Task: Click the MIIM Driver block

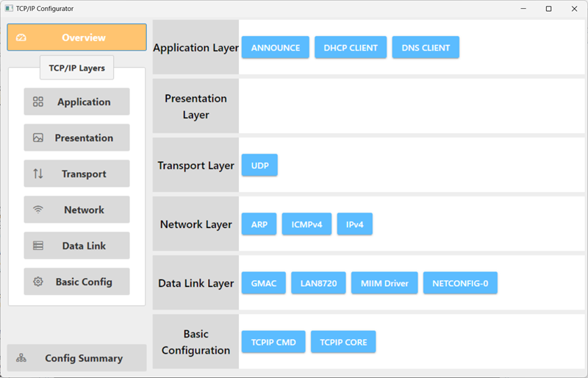Action: tap(384, 283)
